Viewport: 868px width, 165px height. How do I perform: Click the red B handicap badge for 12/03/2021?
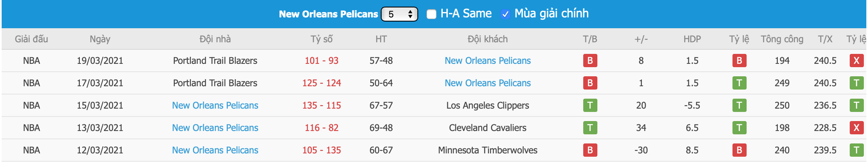pyautogui.click(x=739, y=150)
